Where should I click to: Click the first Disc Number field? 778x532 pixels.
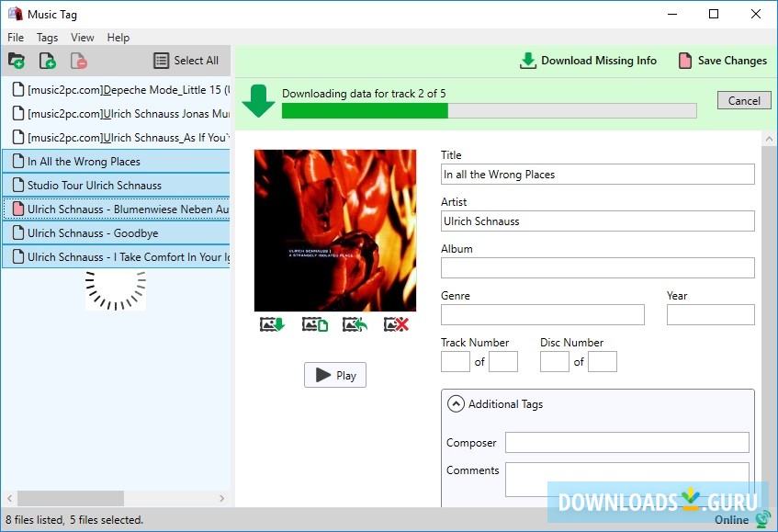(554, 361)
